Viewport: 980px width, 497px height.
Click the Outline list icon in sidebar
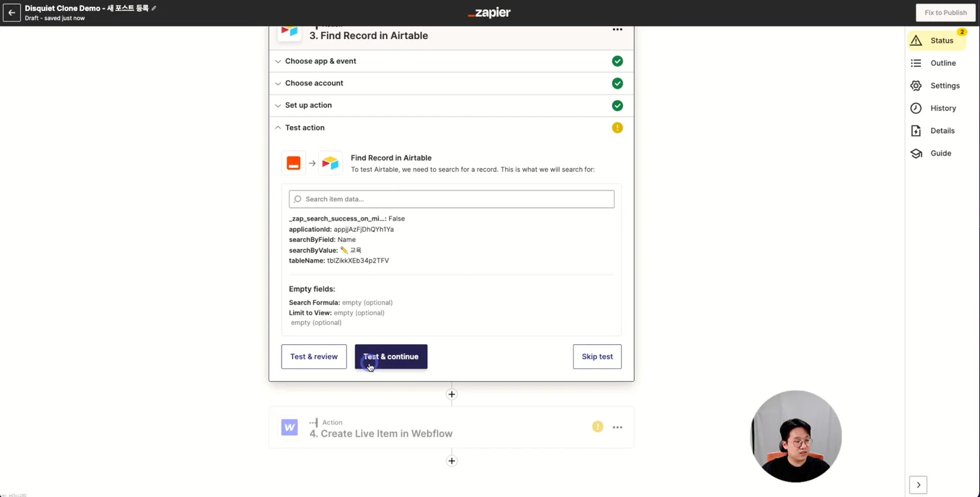pos(916,63)
